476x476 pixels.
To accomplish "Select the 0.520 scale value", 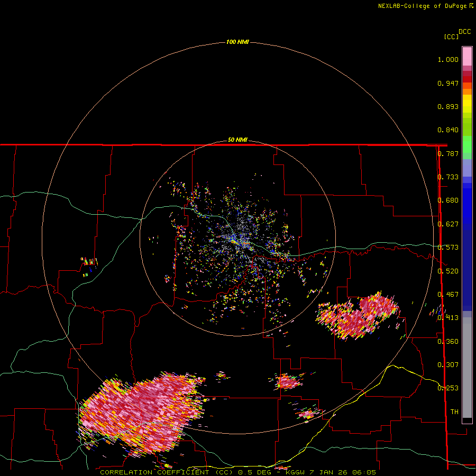I will [x=448, y=271].
